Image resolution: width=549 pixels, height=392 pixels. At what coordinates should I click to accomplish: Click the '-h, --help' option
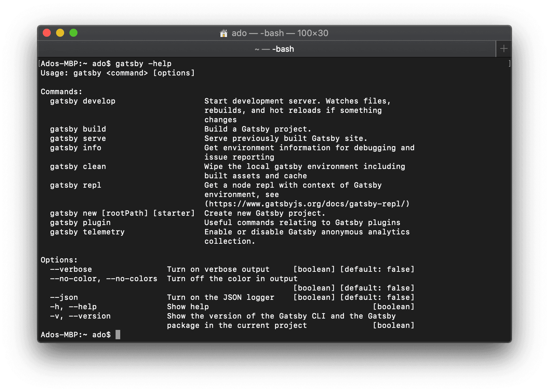coord(73,307)
